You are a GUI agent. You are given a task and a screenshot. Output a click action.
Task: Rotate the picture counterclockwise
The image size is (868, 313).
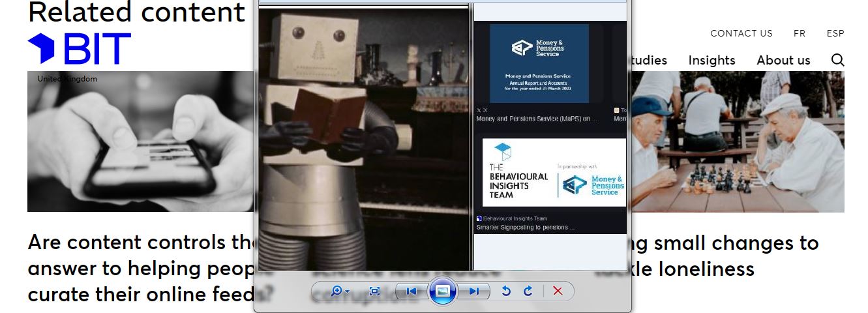click(x=506, y=291)
